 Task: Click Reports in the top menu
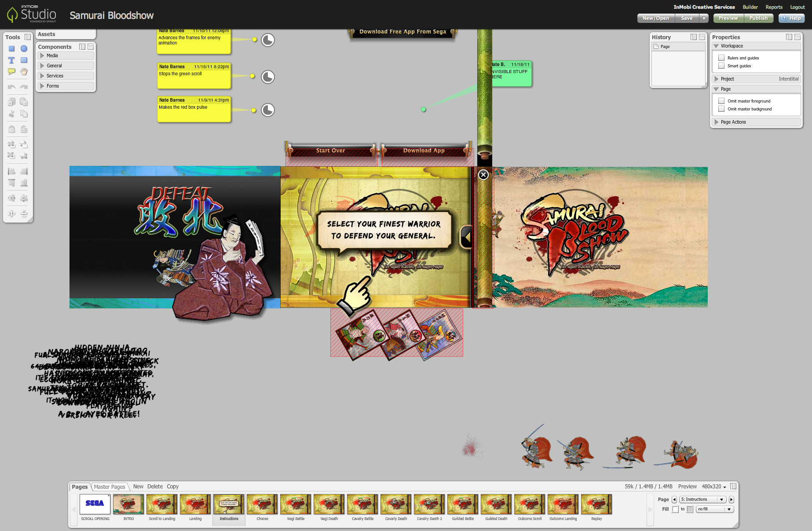774,7
